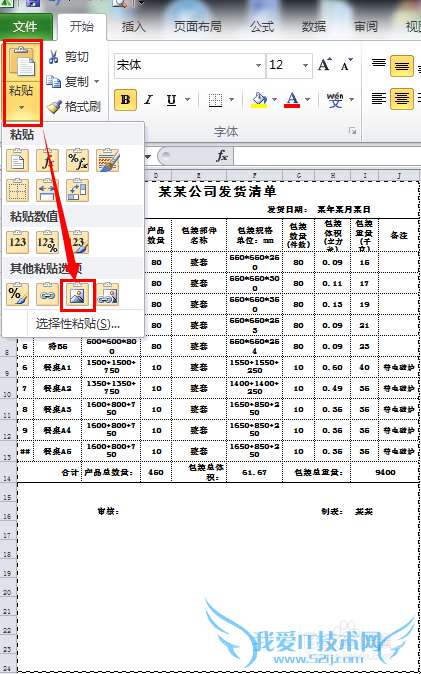The height and width of the screenshot is (674, 421).
Task: Open the Borders dropdown arrow
Action: click(231, 100)
